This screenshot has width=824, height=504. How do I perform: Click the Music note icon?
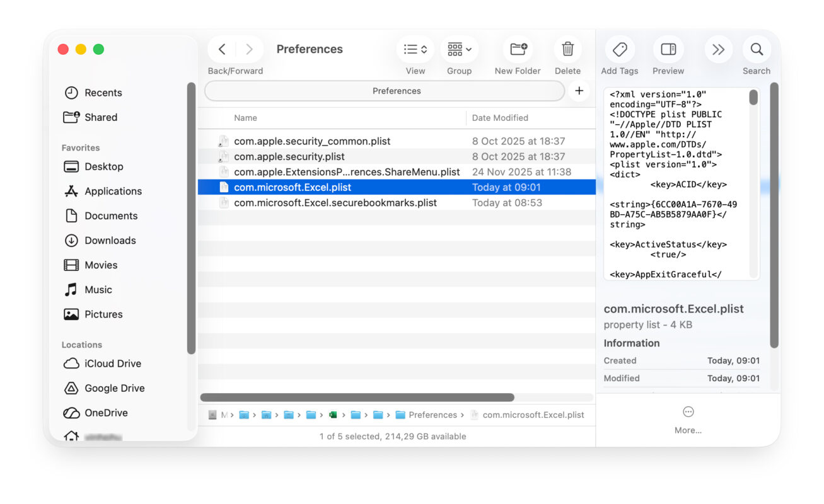(x=71, y=289)
